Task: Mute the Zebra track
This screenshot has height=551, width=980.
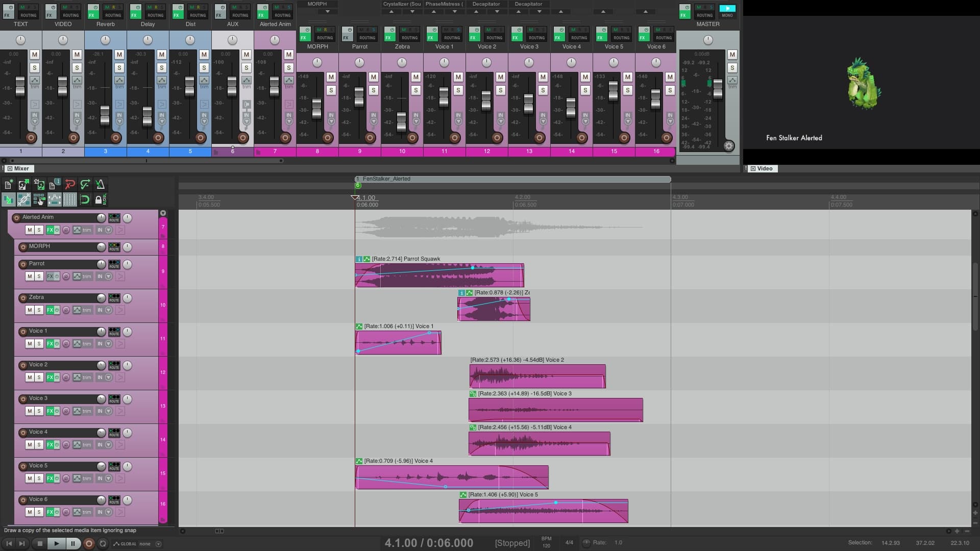Action: click(30, 310)
